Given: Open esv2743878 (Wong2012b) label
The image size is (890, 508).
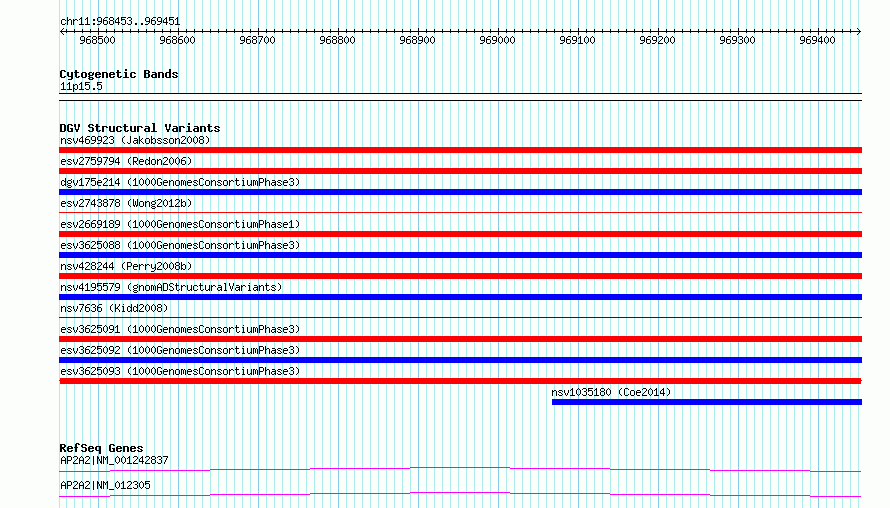Looking at the screenshot, I should click(126, 203).
